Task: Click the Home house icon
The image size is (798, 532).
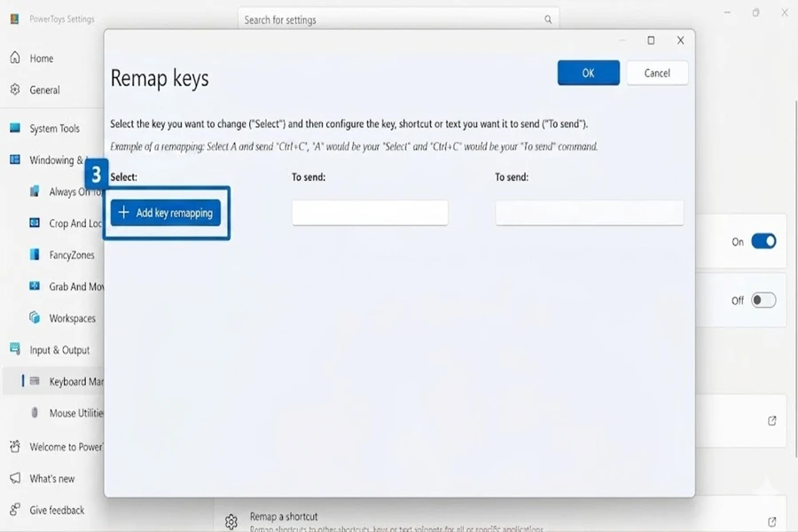Action: point(15,58)
